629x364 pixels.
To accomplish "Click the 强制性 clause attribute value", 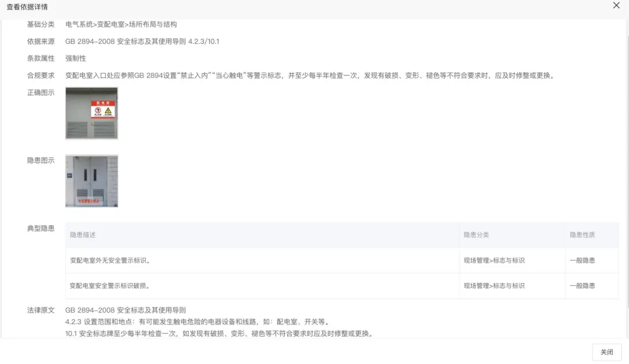I will (76, 59).
